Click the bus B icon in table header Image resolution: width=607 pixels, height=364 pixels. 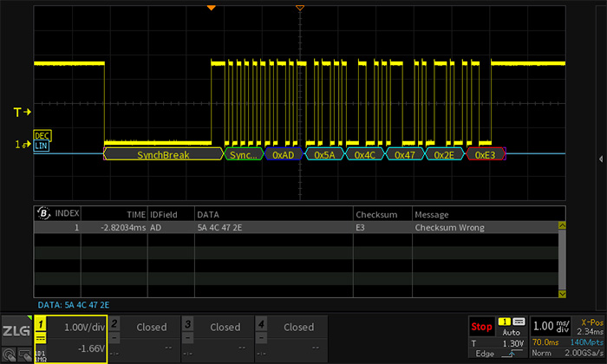pyautogui.click(x=42, y=213)
